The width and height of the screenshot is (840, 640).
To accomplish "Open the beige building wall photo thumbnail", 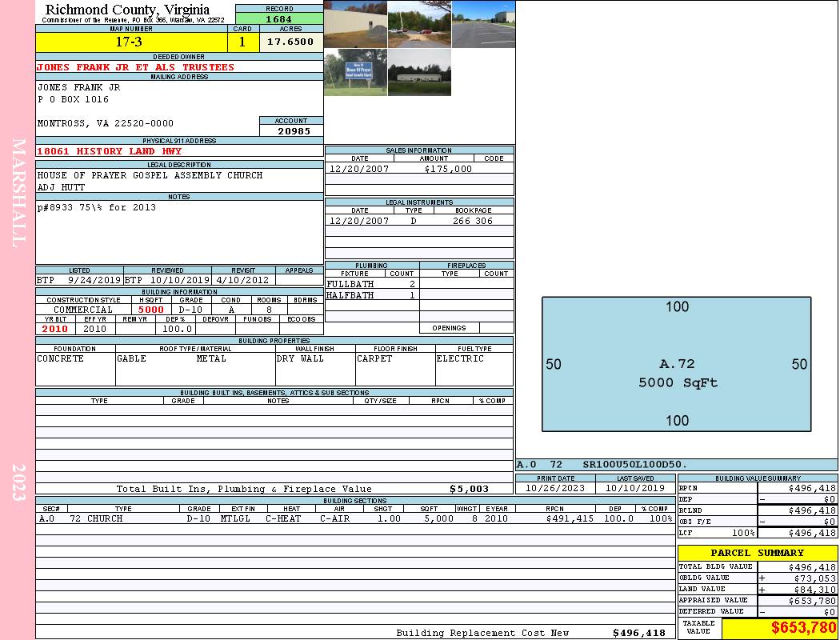I will coord(355,25).
